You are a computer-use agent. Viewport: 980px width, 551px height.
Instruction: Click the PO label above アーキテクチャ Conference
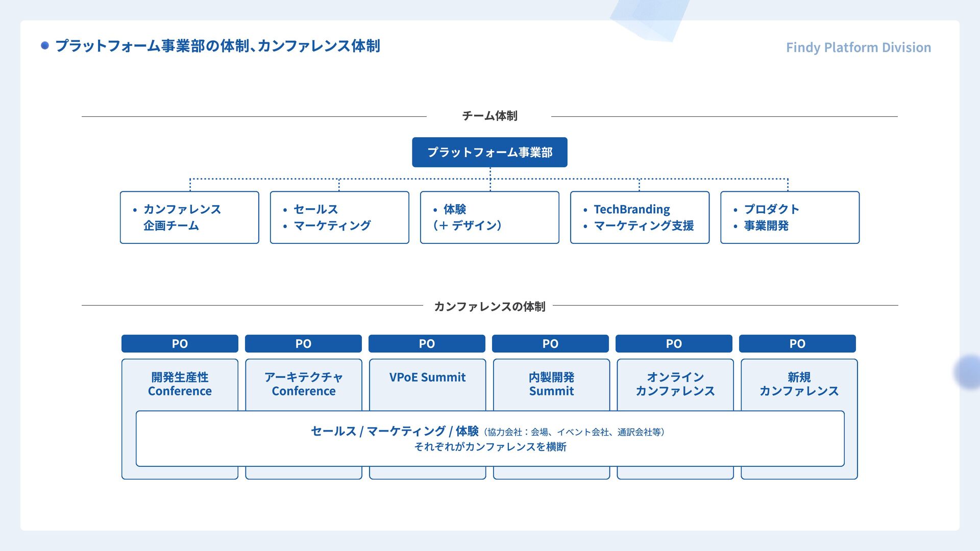click(x=303, y=343)
